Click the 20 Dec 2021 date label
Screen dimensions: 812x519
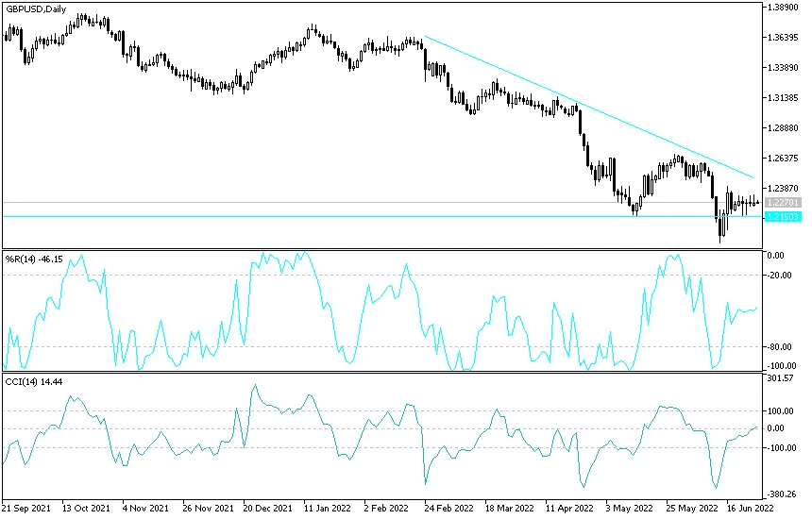(268, 508)
